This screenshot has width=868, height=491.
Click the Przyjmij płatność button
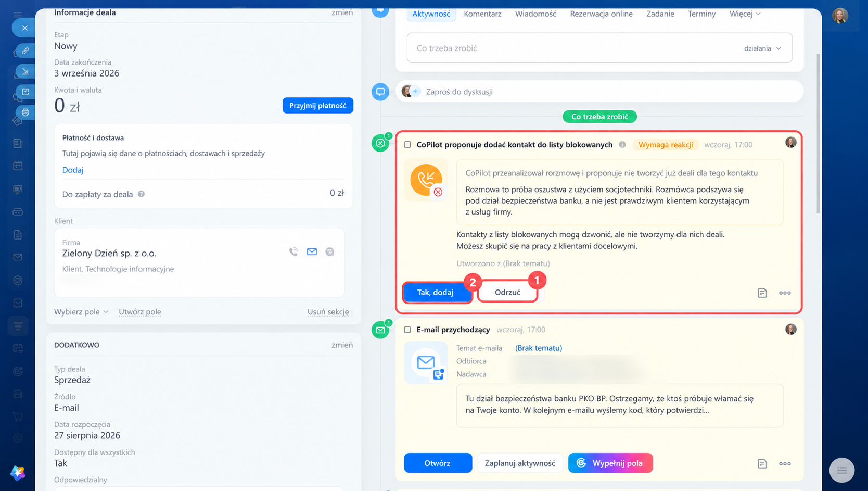(x=318, y=105)
